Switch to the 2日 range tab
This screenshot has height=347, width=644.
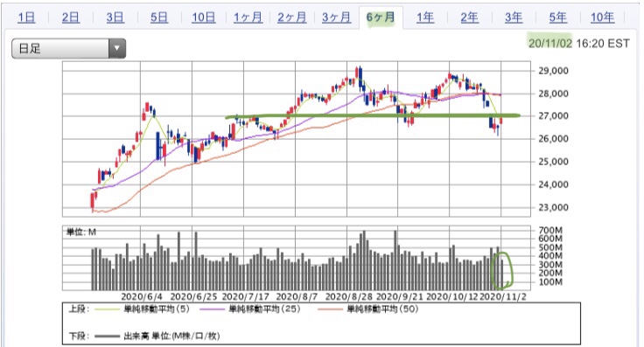point(71,17)
